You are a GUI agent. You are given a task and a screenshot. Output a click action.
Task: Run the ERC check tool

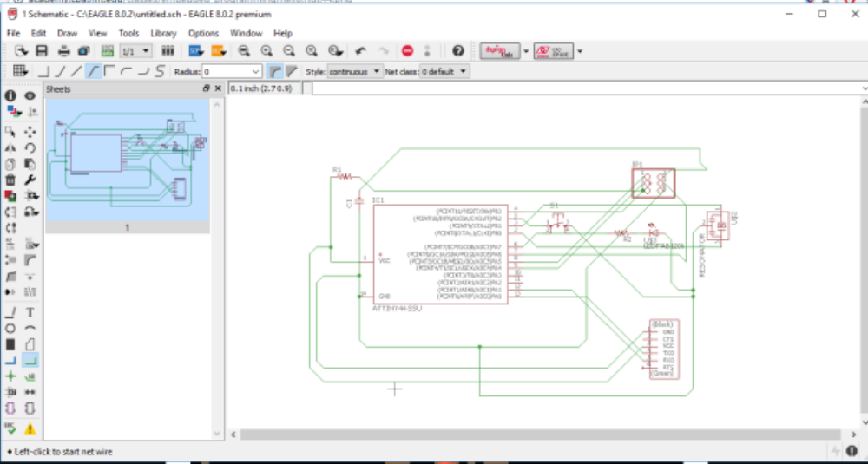pos(10,428)
